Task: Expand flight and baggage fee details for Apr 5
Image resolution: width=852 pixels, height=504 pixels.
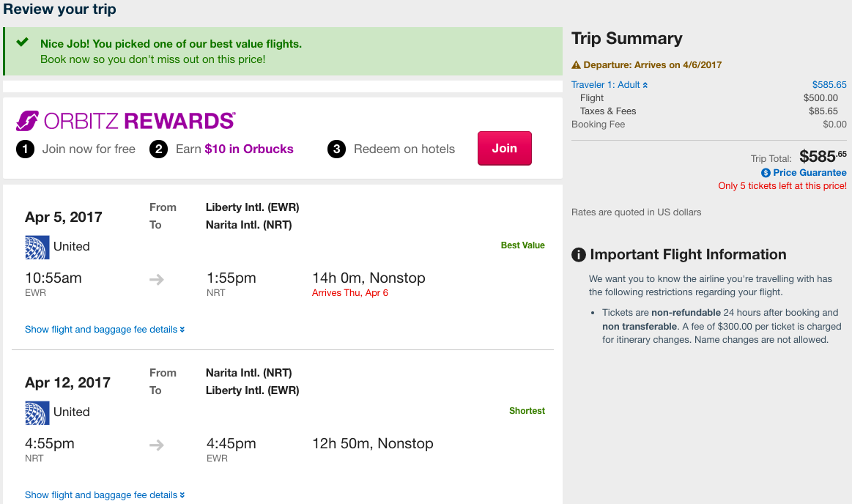Action: pyautogui.click(x=105, y=329)
